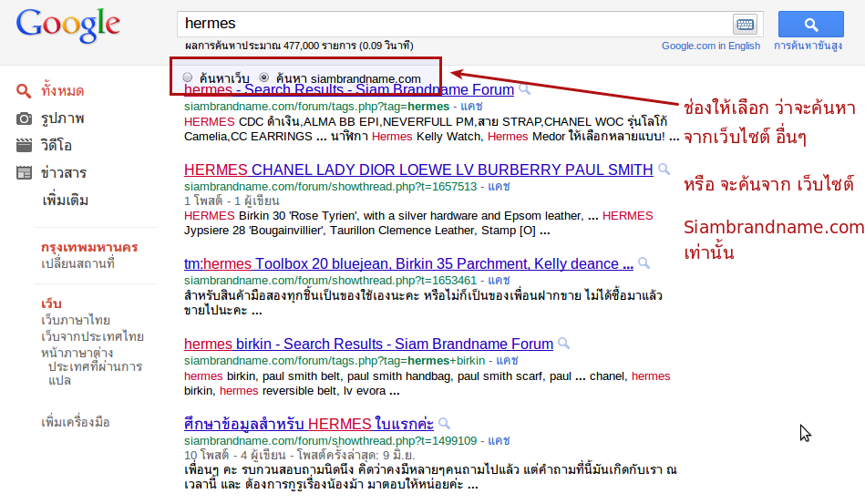Open ศึกษาข้อมูลสำหรับ HERMES ใบแรกค่ะ result

[x=309, y=424]
